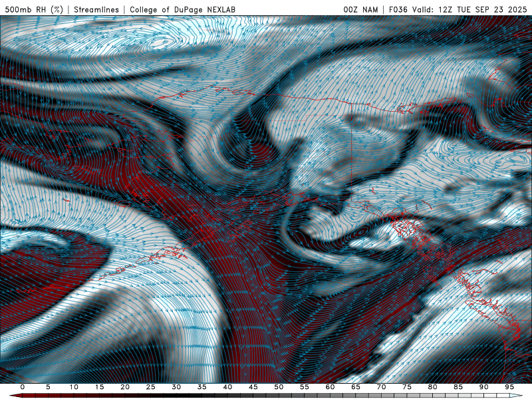Click the colorbar label '80'

point(433,387)
